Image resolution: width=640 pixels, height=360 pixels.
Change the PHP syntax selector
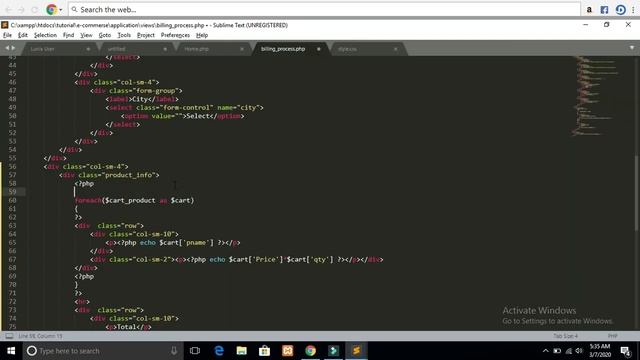coord(612,336)
